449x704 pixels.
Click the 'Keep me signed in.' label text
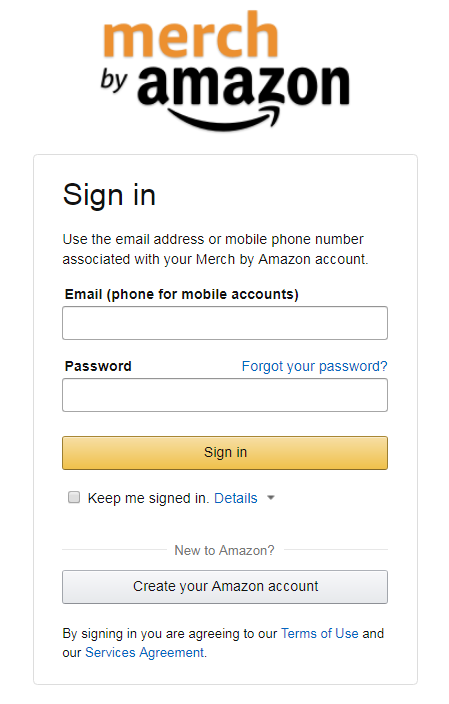click(x=148, y=498)
